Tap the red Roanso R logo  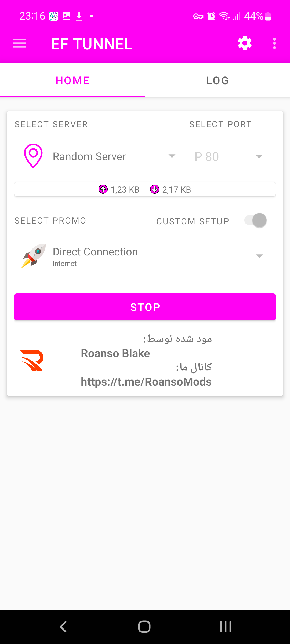[32, 361]
